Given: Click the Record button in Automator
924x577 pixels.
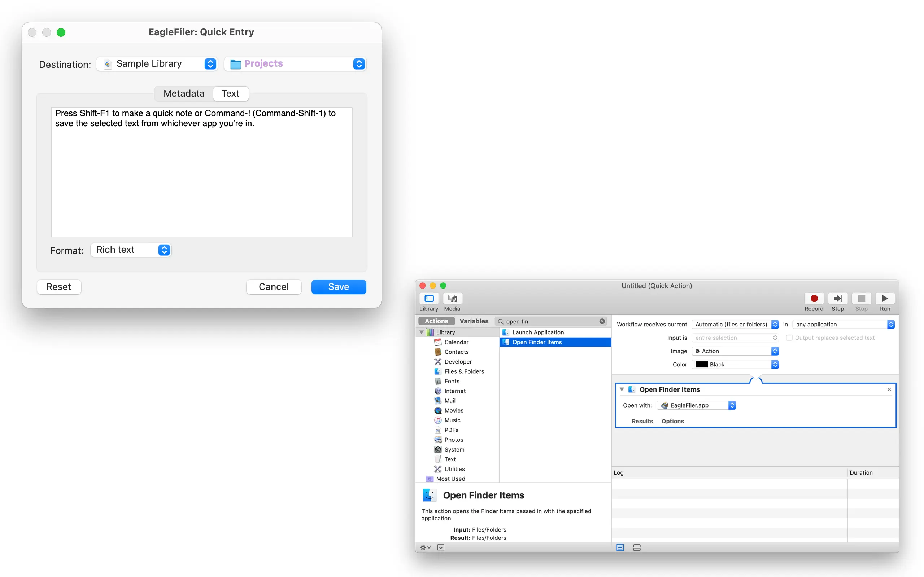Looking at the screenshot, I should pos(814,299).
